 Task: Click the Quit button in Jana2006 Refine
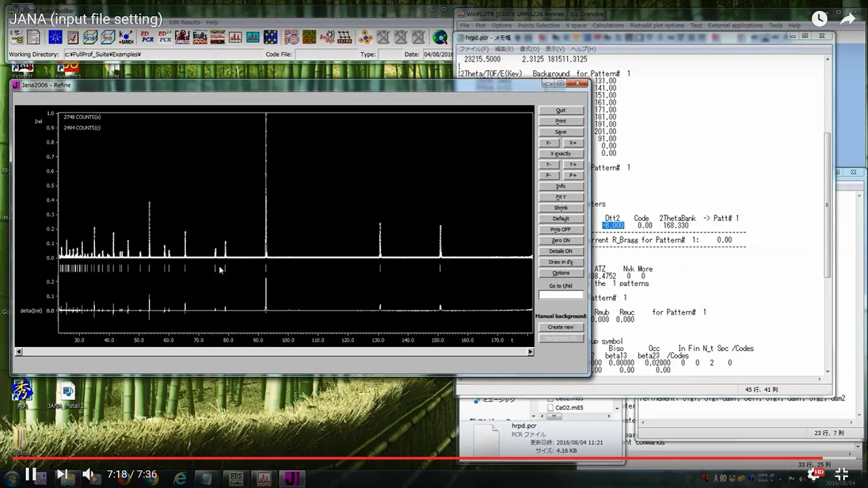[561, 110]
